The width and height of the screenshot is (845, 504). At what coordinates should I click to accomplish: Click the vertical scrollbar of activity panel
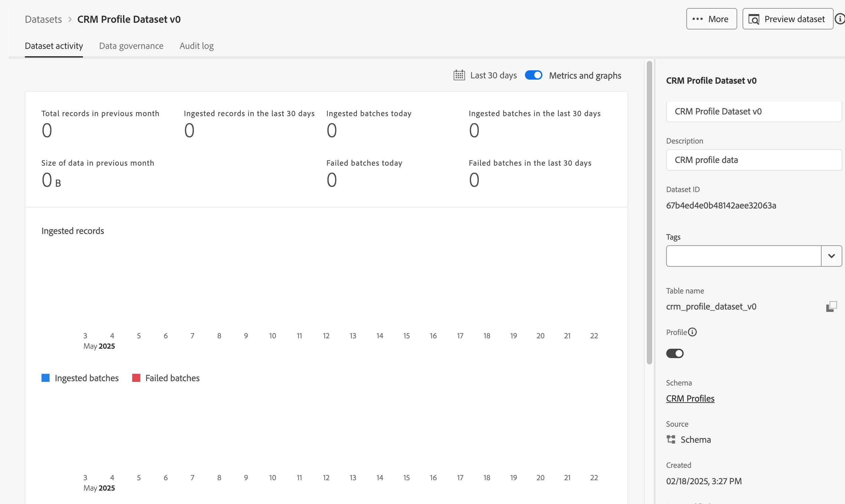pyautogui.click(x=649, y=213)
